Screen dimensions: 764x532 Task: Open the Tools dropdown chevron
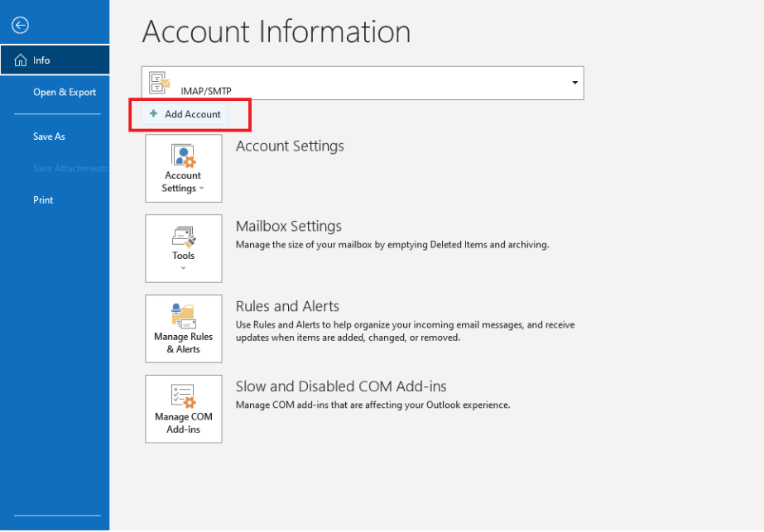point(183,268)
